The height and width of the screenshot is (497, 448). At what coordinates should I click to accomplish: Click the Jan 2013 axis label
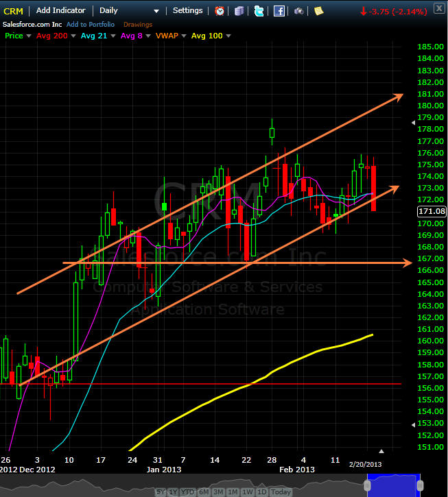tap(164, 470)
